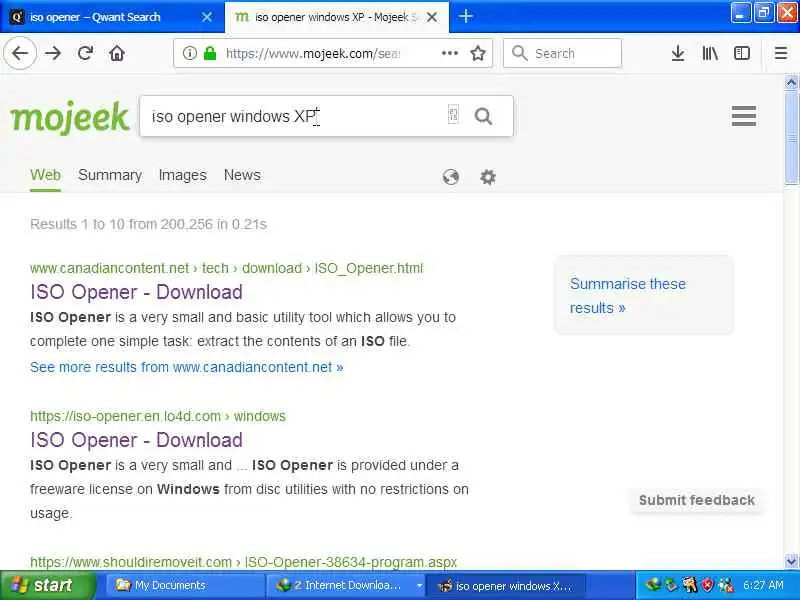Focus the Firefox Search field
The width and height of the screenshot is (800, 600).
(x=562, y=53)
